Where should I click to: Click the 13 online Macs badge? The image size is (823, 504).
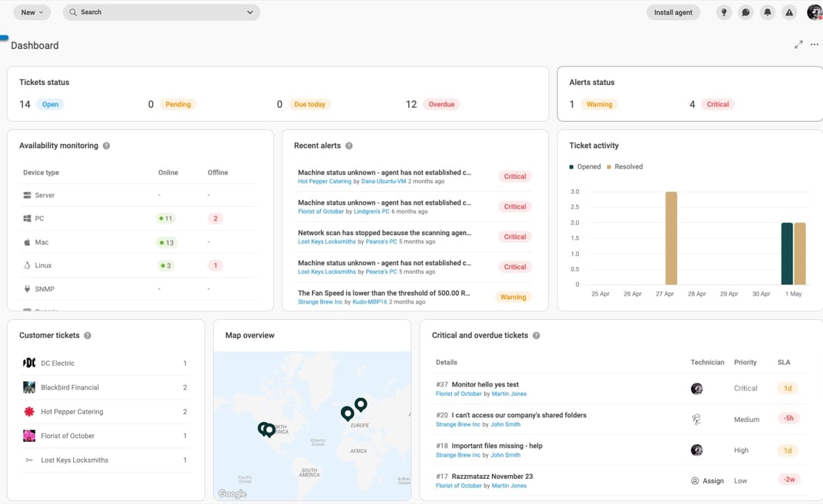[166, 243]
